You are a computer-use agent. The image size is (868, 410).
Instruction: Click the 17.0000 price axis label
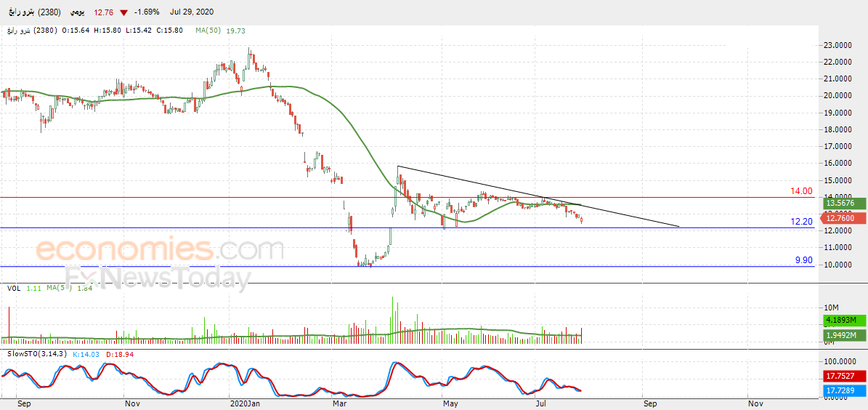(838, 146)
